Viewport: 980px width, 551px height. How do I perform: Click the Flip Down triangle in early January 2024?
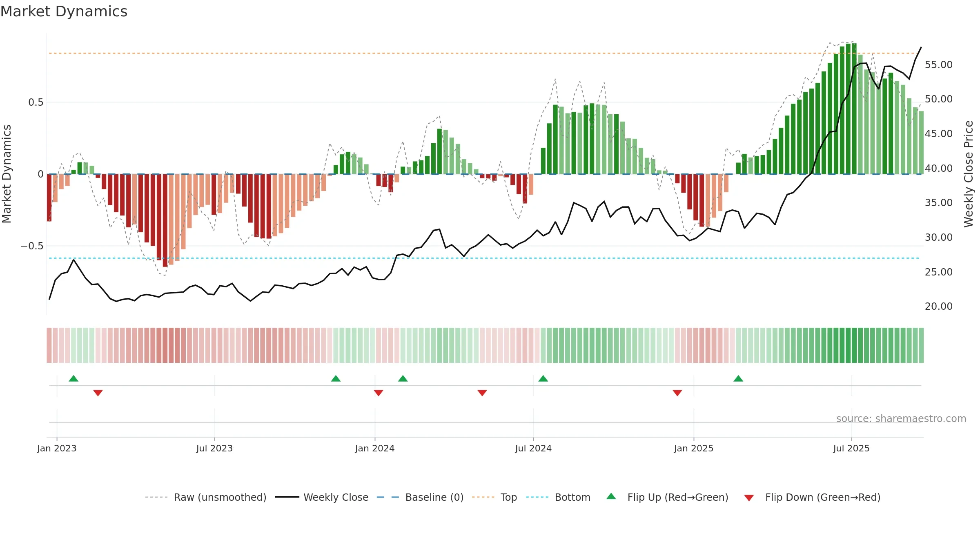tap(379, 393)
